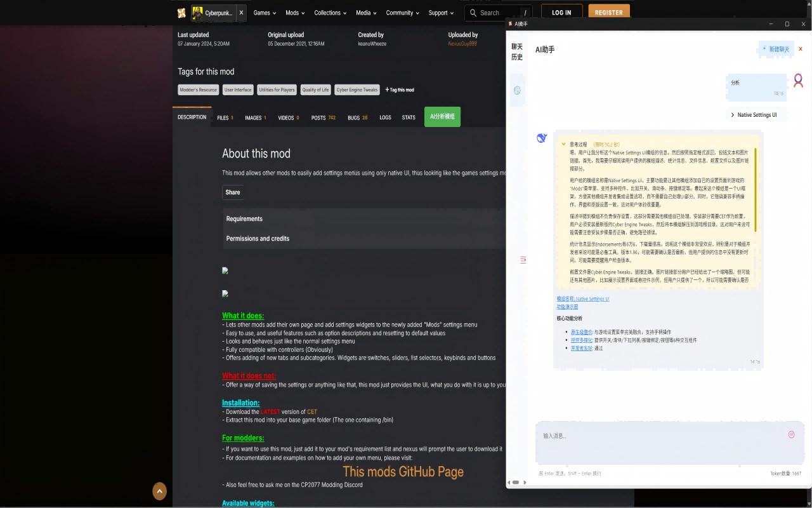Start a new chat with 新建聊天
The width and height of the screenshot is (812, 508).
tap(776, 50)
